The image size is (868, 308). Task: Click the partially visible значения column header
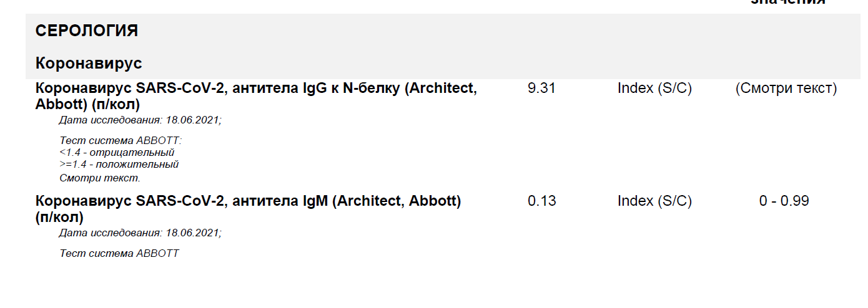click(x=788, y=2)
